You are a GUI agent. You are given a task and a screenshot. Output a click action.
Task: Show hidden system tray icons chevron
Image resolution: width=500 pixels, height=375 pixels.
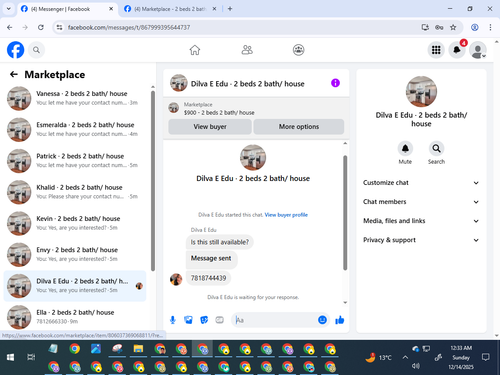[x=405, y=357]
